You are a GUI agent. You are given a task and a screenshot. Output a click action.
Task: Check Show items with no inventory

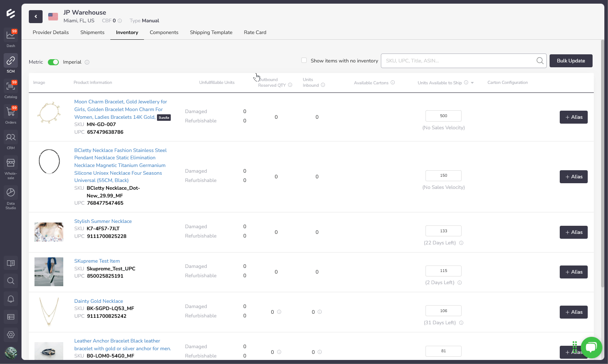click(x=304, y=60)
